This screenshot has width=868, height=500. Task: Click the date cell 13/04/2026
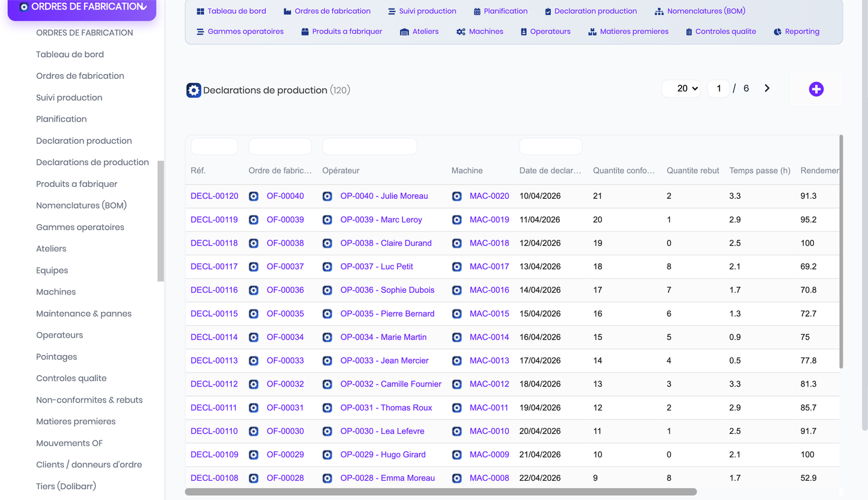(x=540, y=267)
